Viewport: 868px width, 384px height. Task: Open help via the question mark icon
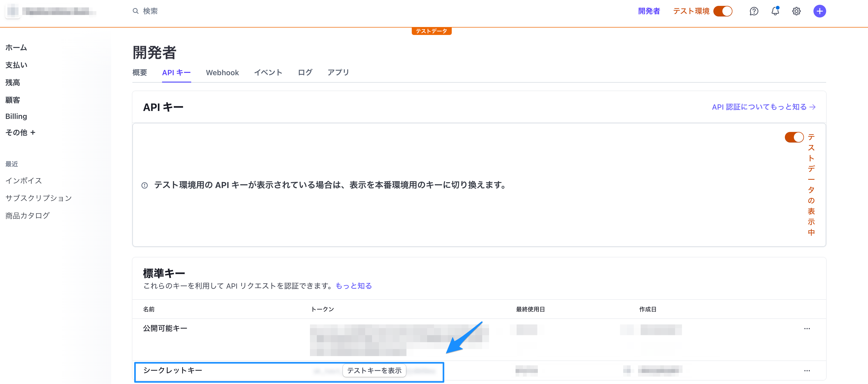pyautogui.click(x=754, y=11)
